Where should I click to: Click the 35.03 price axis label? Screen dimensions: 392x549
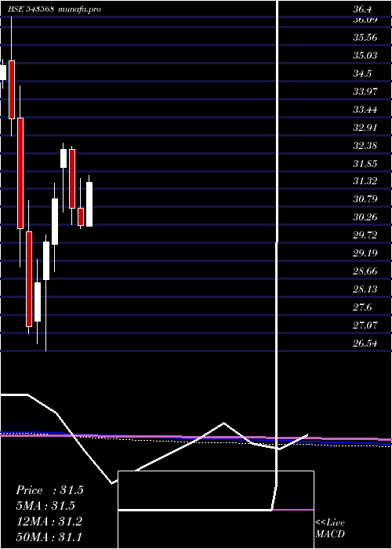click(x=365, y=56)
